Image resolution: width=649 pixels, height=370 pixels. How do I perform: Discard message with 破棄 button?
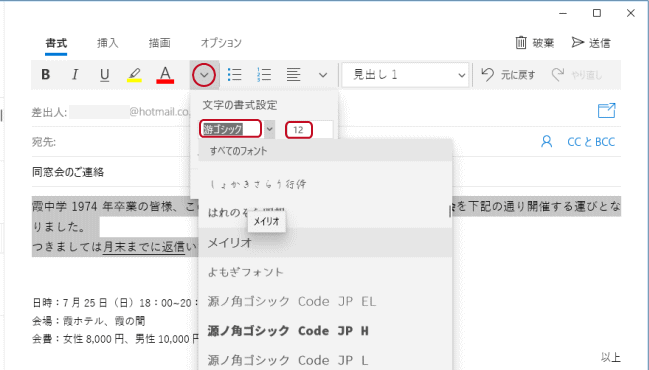[534, 43]
